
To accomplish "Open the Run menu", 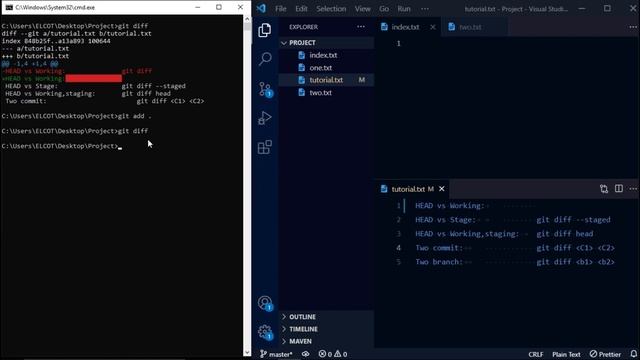I will click(x=404, y=9).
